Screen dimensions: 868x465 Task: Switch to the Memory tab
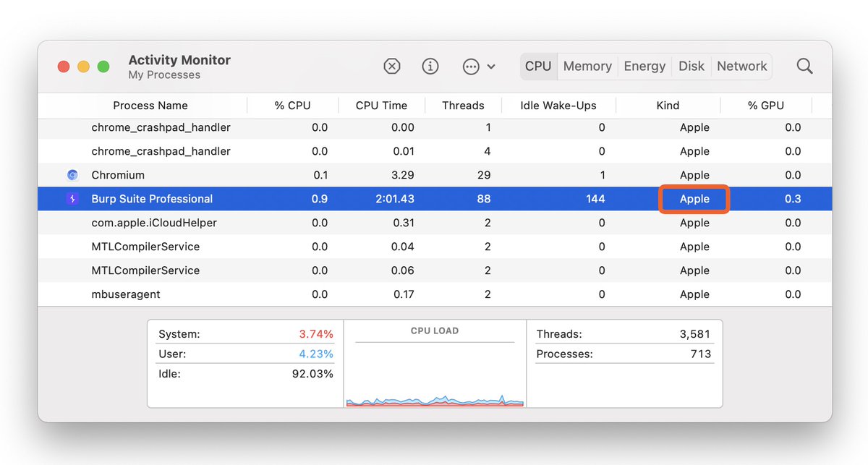point(587,67)
